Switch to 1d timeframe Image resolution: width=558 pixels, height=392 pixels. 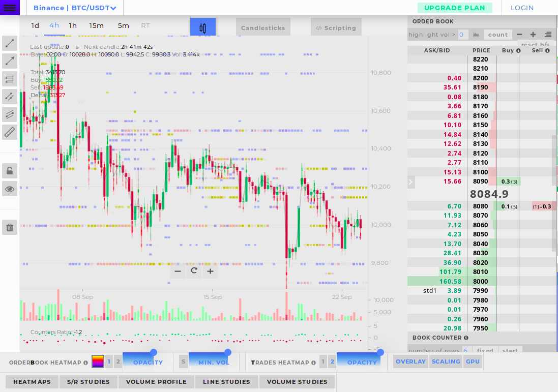pyautogui.click(x=35, y=25)
